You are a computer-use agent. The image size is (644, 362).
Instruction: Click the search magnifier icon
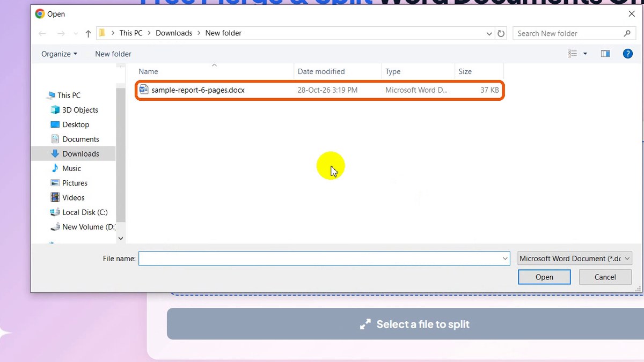(x=627, y=33)
